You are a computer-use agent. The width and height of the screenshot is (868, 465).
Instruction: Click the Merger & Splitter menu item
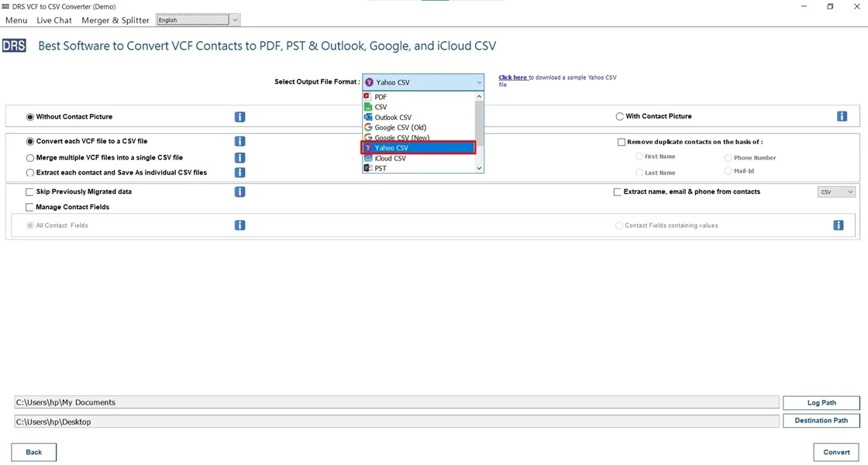[x=115, y=20]
